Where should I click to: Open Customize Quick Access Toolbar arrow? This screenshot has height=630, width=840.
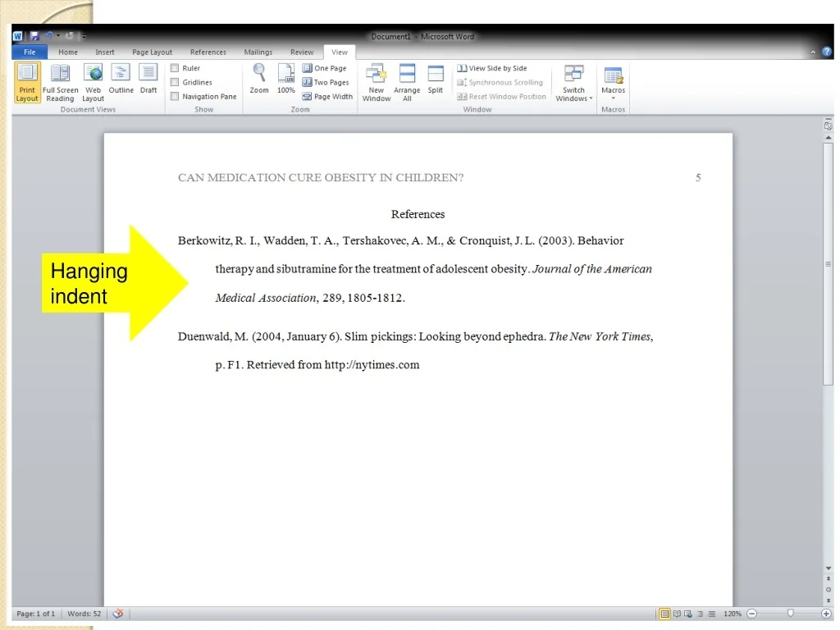(84, 36)
